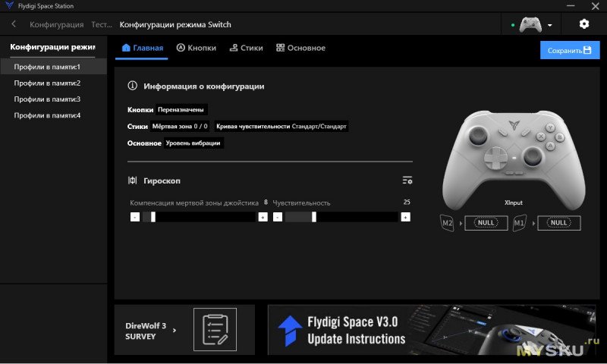Assign M1 mapping via its NULL box
Image resolution: width=607 pixels, height=364 pixels.
(558, 223)
